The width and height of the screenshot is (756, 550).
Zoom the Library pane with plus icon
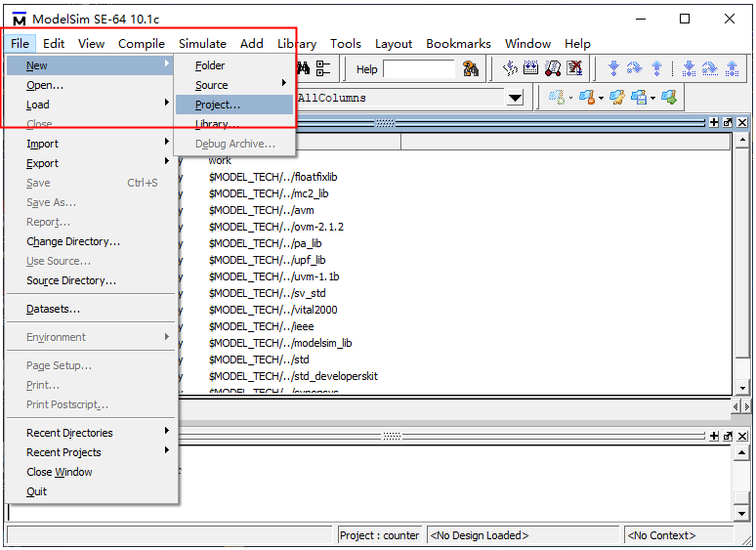click(714, 122)
